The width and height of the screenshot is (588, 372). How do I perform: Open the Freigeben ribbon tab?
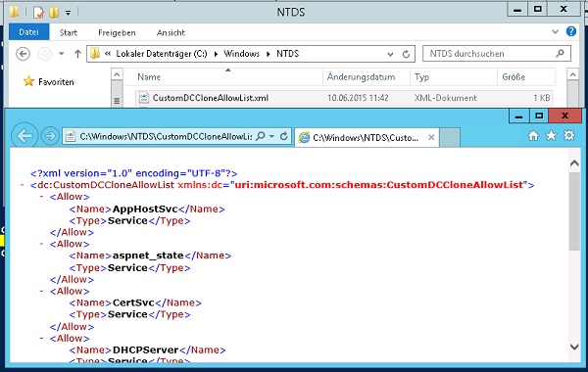[117, 32]
